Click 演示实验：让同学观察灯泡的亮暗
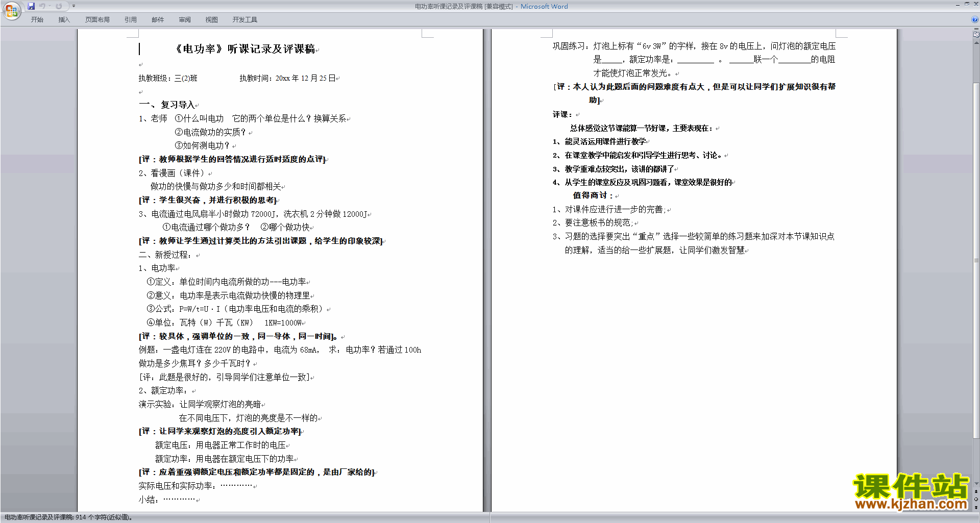The height and width of the screenshot is (523, 980). pos(200,404)
